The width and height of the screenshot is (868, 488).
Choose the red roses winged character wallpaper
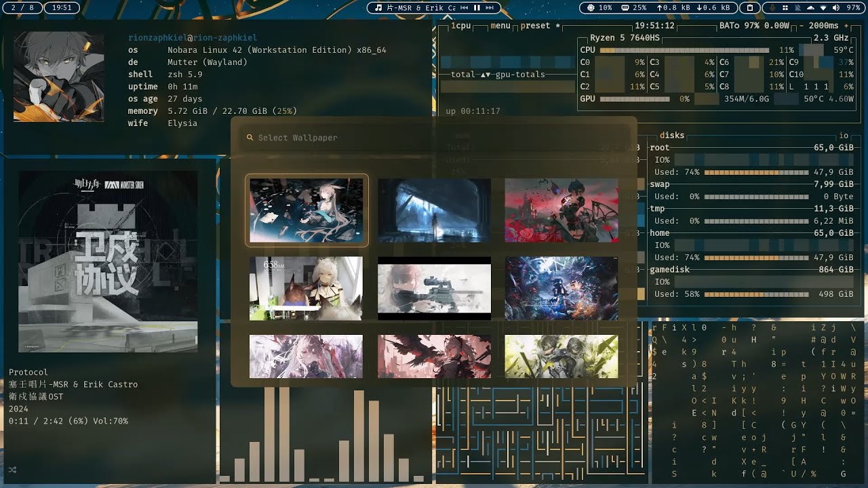[x=561, y=210]
